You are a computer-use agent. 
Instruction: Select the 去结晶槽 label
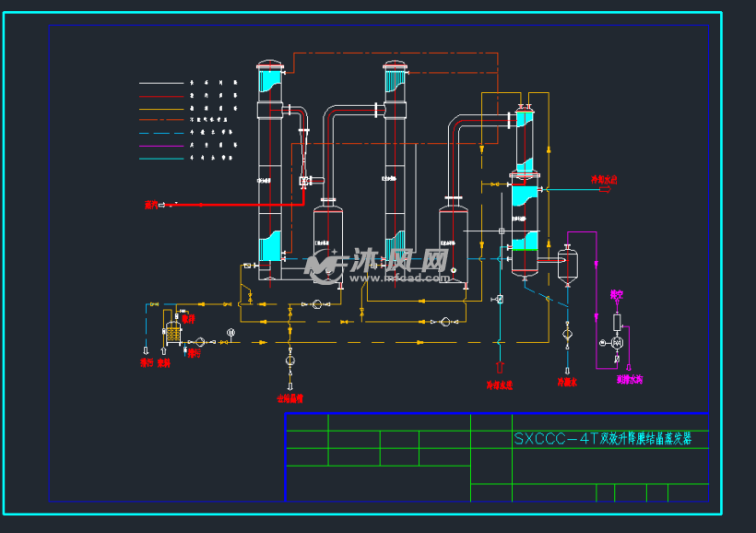point(290,399)
